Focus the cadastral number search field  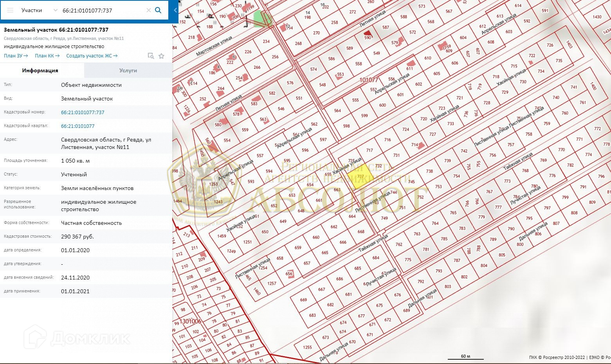[103, 11]
